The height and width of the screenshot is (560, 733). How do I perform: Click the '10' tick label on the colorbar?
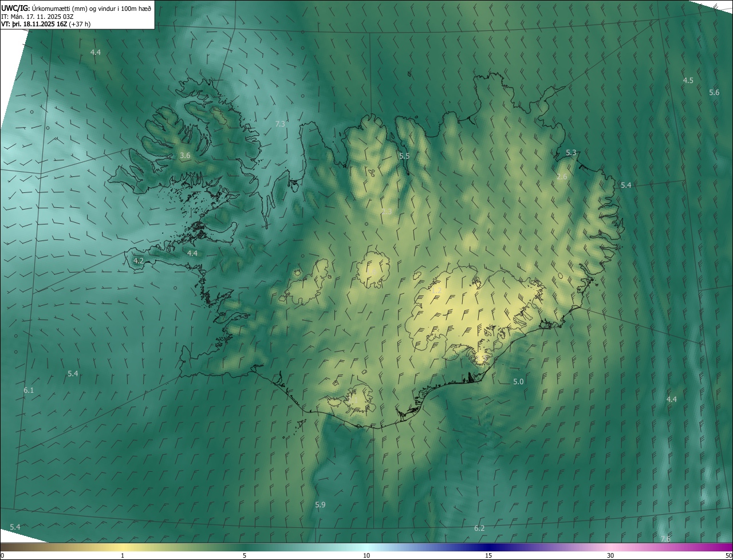point(366,555)
